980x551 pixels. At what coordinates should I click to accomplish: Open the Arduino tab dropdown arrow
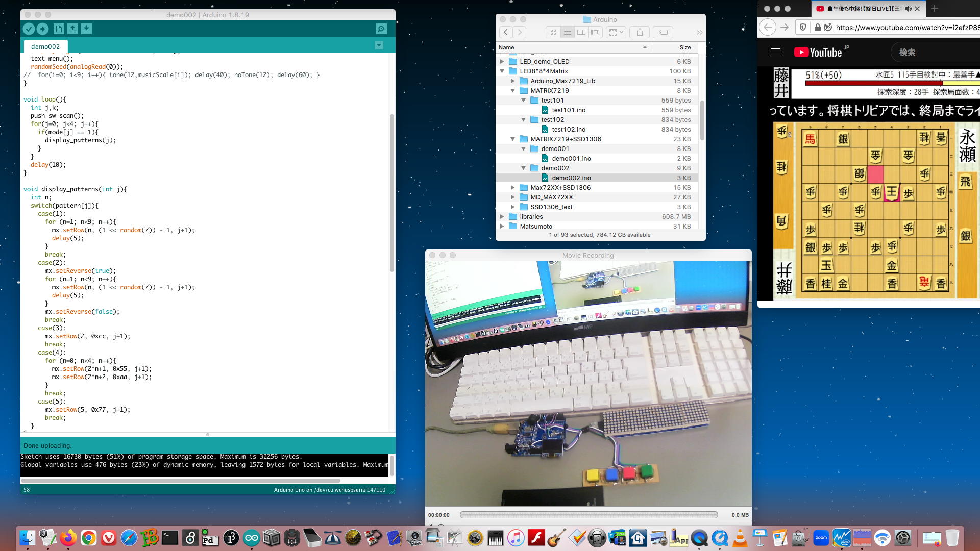click(379, 45)
